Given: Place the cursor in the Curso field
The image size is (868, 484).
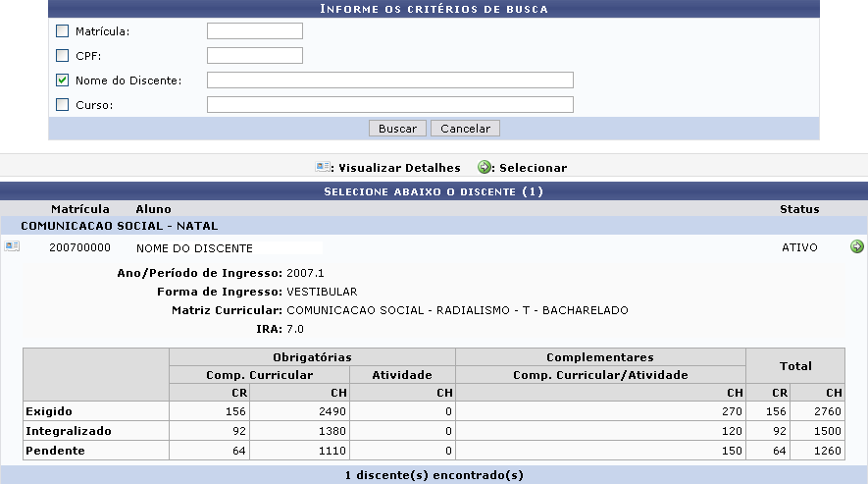Looking at the screenshot, I should click(x=389, y=105).
